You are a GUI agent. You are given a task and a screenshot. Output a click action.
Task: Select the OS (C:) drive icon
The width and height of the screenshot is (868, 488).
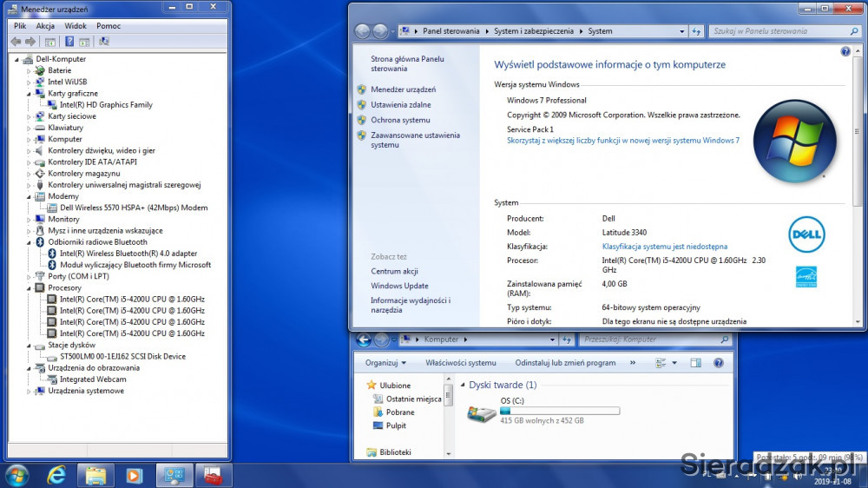tap(481, 412)
